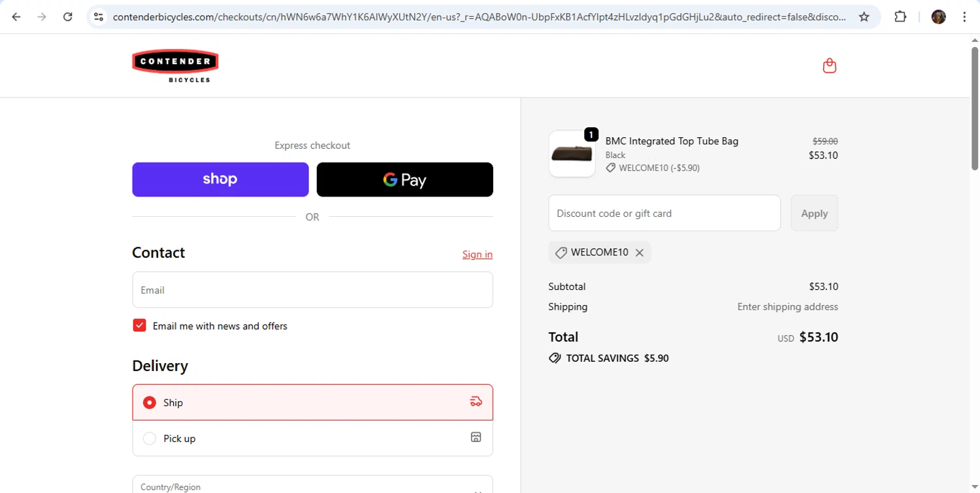This screenshot has width=980, height=493.
Task: Click the Delivery heading
Action: (x=160, y=366)
